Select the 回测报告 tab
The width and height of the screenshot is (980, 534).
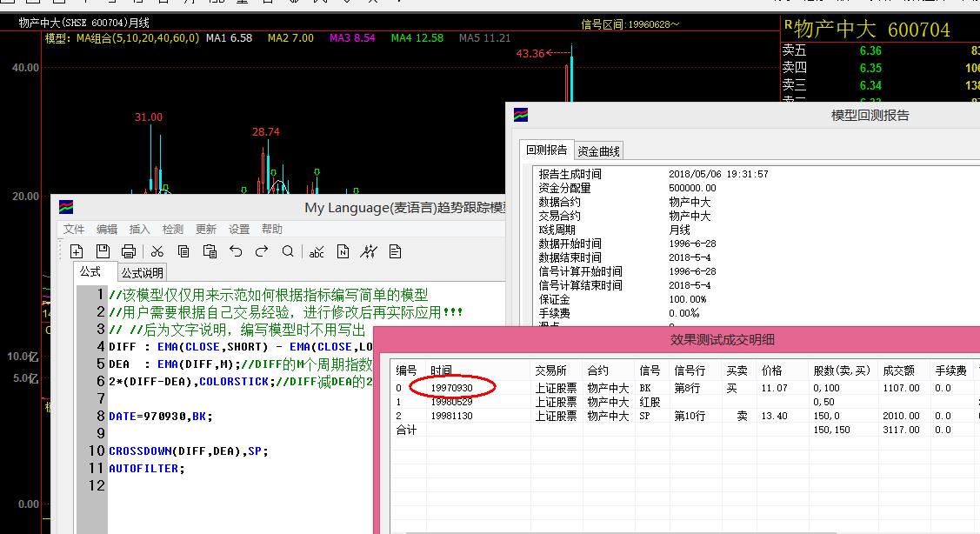(547, 150)
